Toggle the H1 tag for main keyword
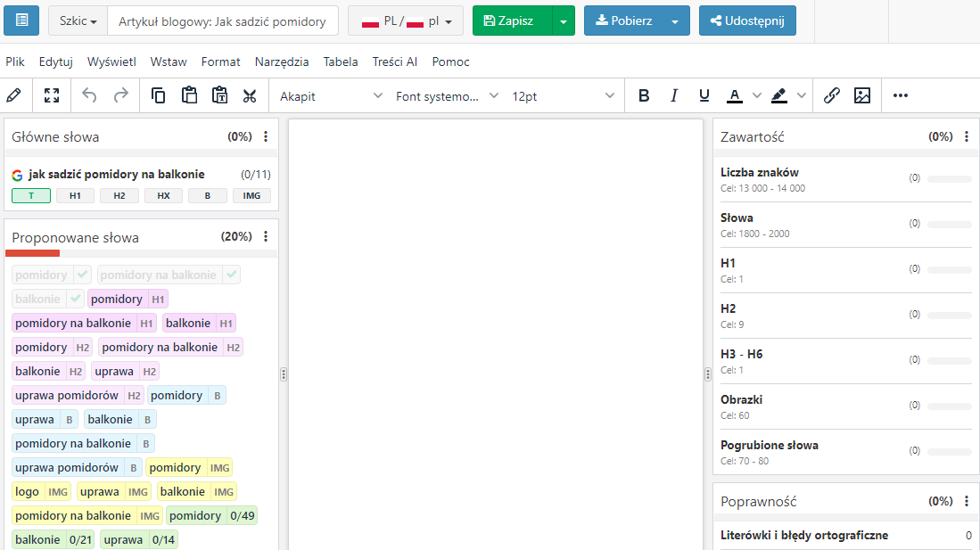Image resolution: width=980 pixels, height=550 pixels. (x=75, y=195)
